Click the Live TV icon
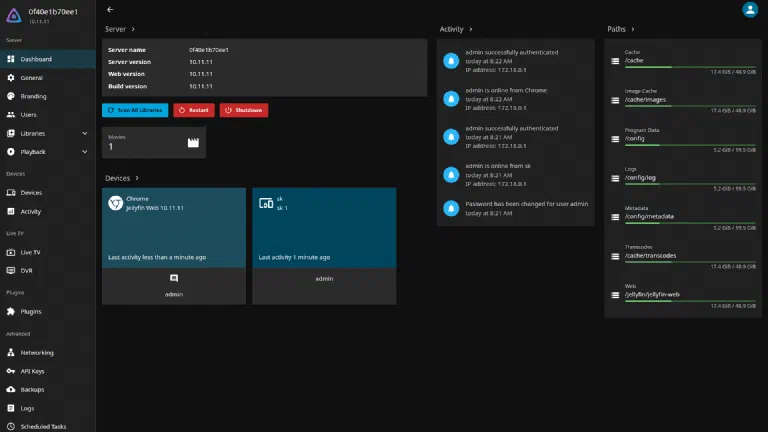Viewport: 768px width, 432px height. pyautogui.click(x=11, y=252)
